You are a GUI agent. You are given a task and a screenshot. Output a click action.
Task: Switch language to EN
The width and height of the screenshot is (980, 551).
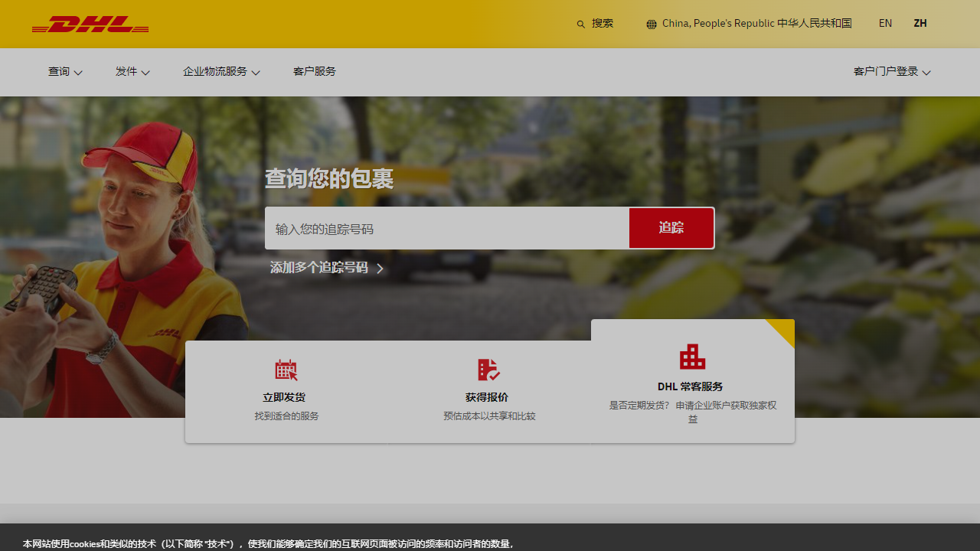click(885, 24)
